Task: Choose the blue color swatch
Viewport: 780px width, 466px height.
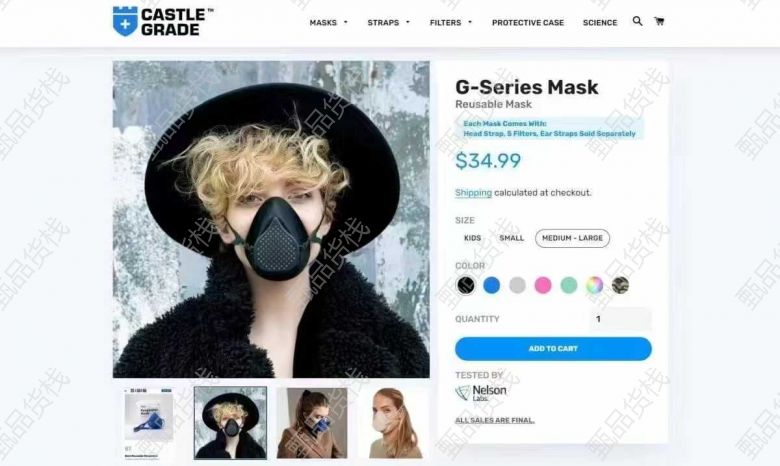Action: click(x=491, y=285)
